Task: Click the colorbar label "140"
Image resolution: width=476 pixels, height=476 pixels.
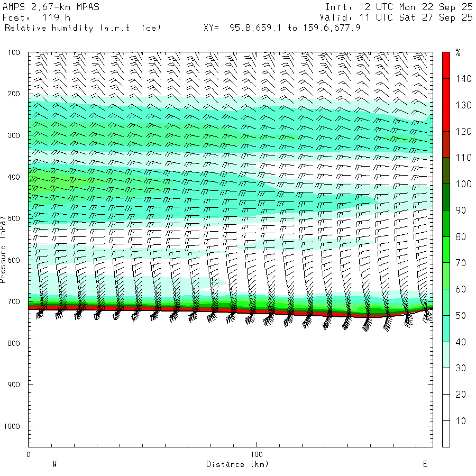Action: 463,79
